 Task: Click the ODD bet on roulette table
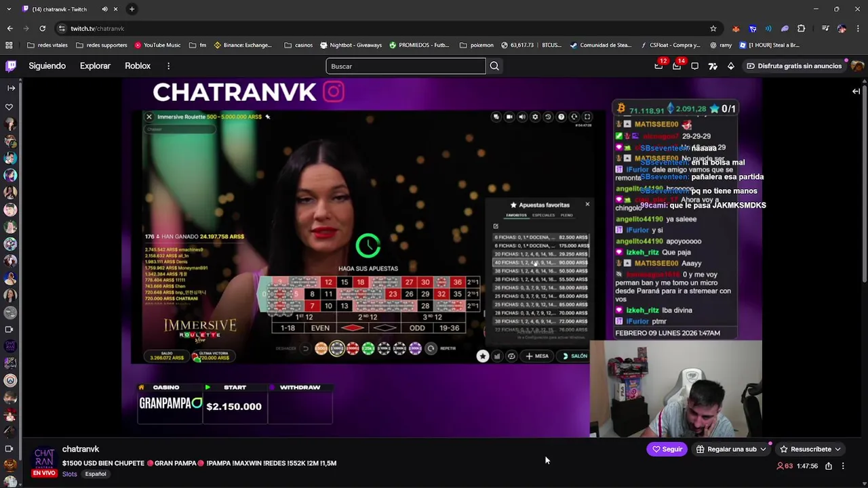click(417, 328)
